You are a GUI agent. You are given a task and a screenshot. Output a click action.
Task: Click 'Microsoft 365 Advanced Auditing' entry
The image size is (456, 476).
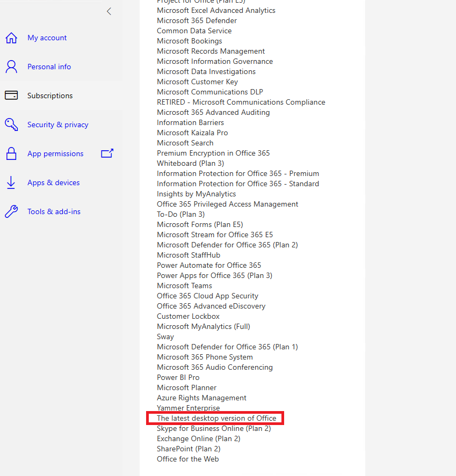tap(213, 112)
